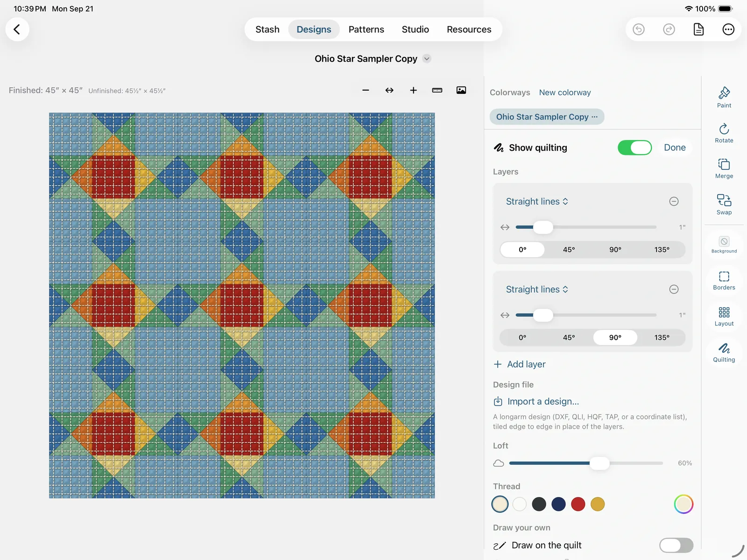
Task: Set second layer angle to 0°
Action: pyautogui.click(x=522, y=337)
